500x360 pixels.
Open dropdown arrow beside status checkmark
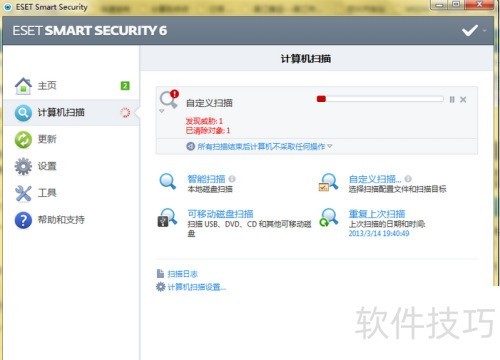[x=485, y=31]
